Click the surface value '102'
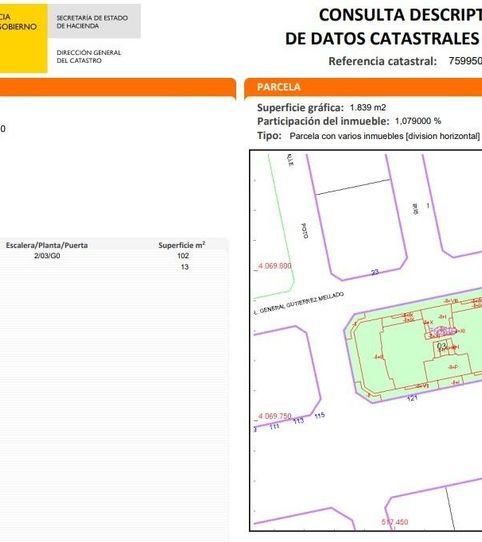The width and height of the screenshot is (482, 542). pyautogui.click(x=183, y=256)
